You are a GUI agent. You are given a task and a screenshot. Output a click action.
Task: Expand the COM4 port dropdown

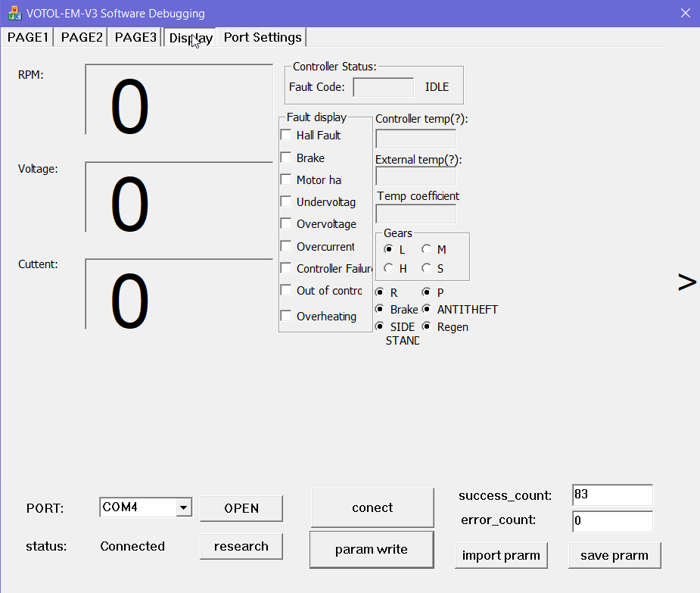[184, 507]
